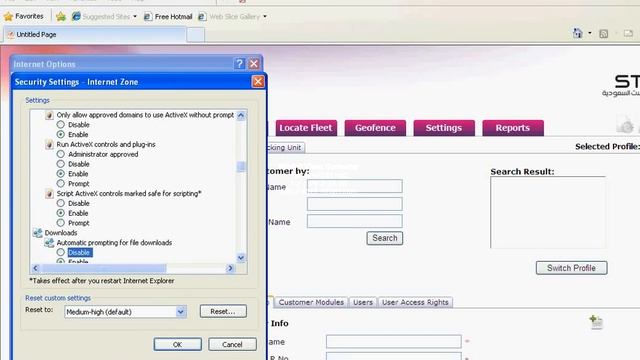Open Favorites star button in toolbar

coord(23,16)
